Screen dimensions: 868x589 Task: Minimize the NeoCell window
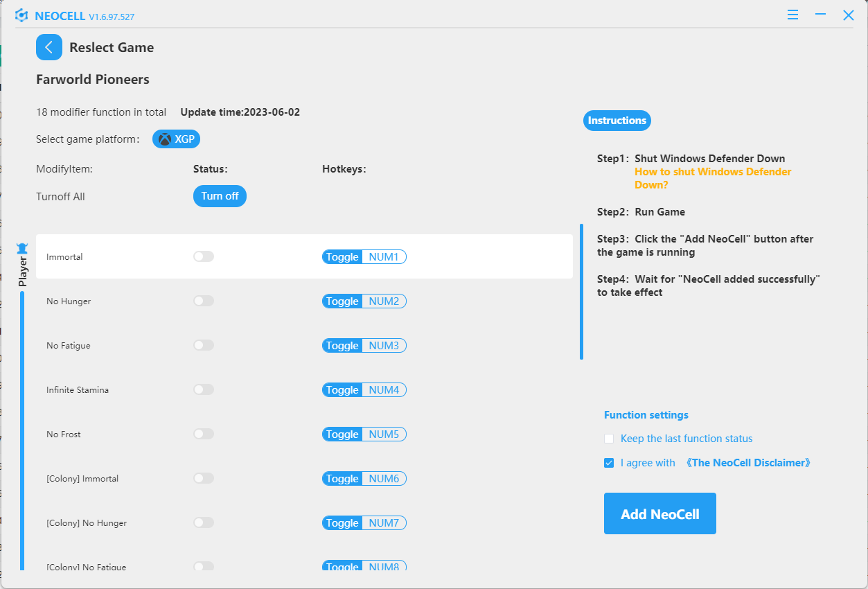[821, 15]
